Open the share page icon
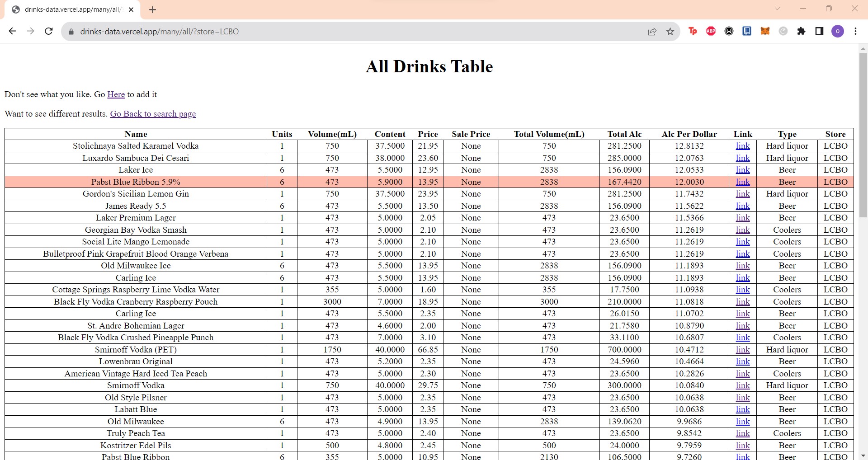 652,31
